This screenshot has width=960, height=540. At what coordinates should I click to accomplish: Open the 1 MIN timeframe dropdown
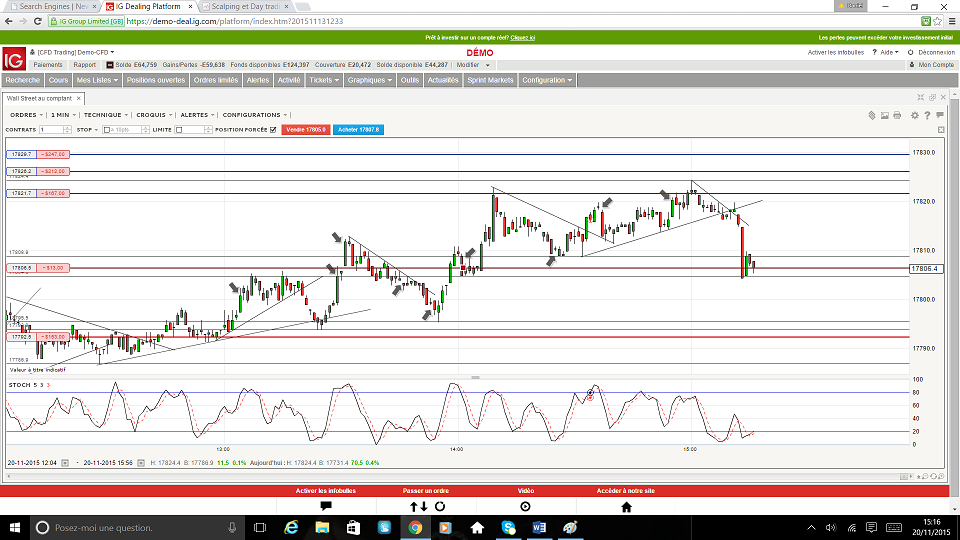pos(63,115)
